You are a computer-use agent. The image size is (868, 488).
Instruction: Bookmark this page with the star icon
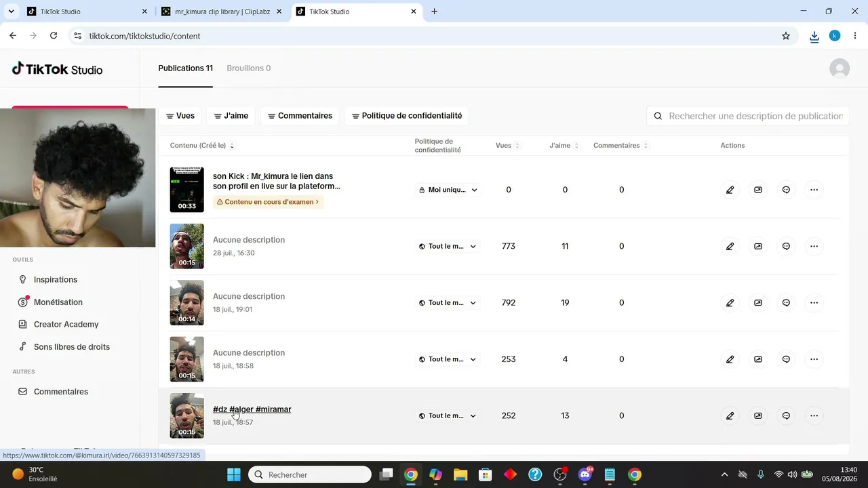click(x=786, y=36)
